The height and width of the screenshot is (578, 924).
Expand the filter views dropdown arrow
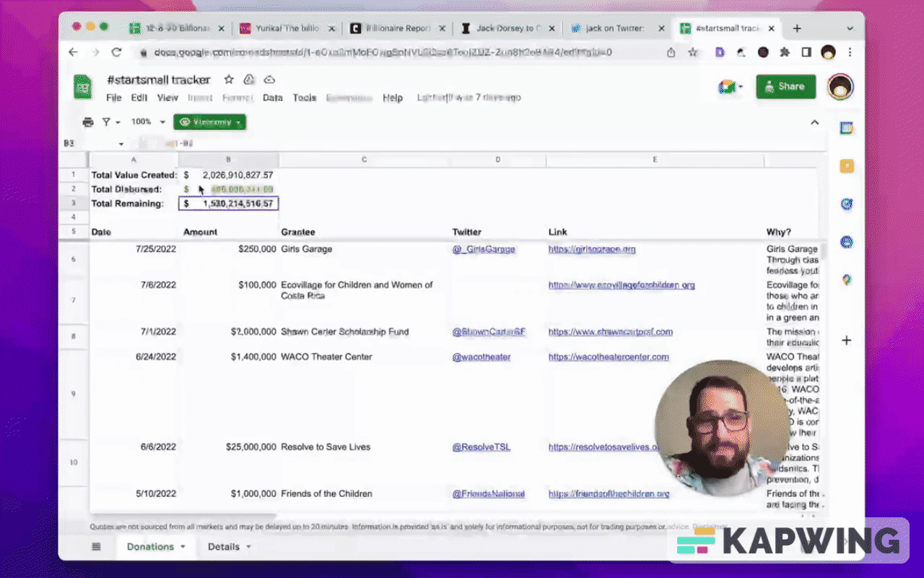point(118,122)
